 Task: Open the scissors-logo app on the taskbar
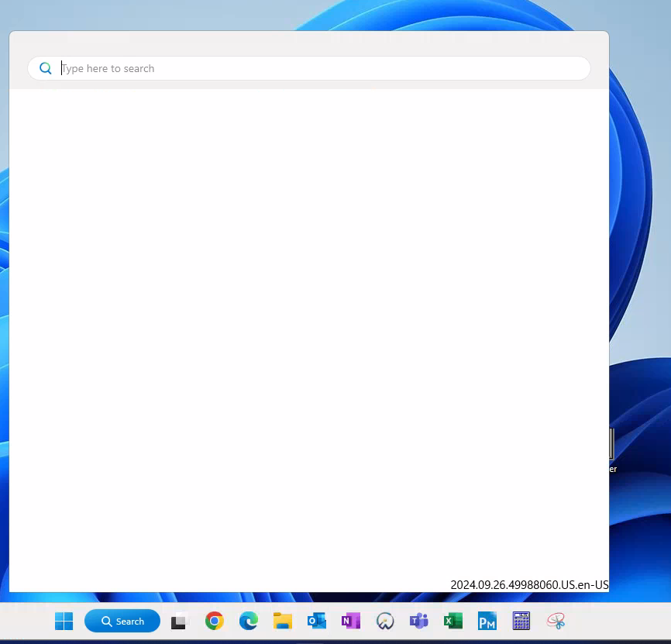(x=555, y=621)
